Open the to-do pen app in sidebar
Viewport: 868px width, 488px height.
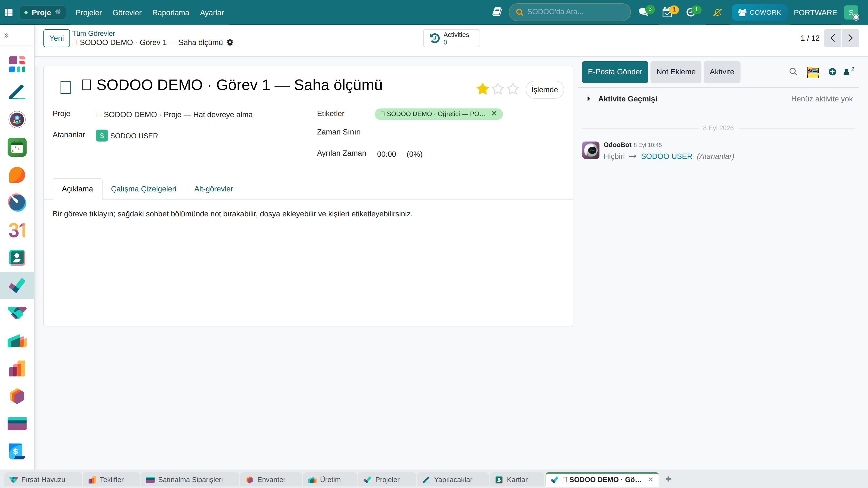[x=17, y=92]
